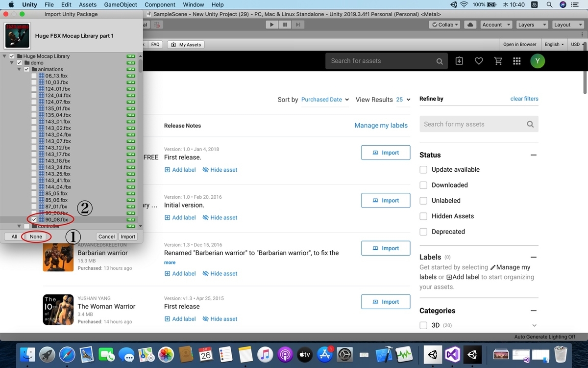Click the Wi-Fi icon in menu bar
This screenshot has height=368, width=588.
[464, 4]
